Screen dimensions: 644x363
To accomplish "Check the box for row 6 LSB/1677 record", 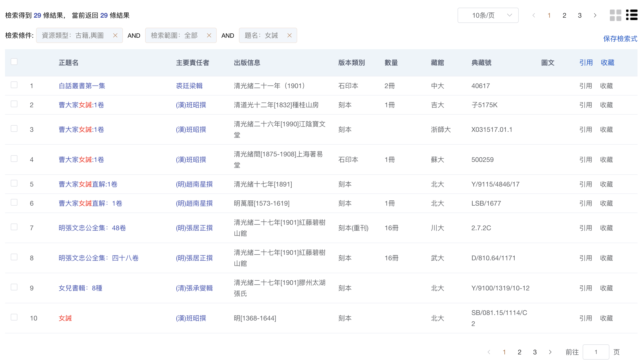I will coord(14,202).
